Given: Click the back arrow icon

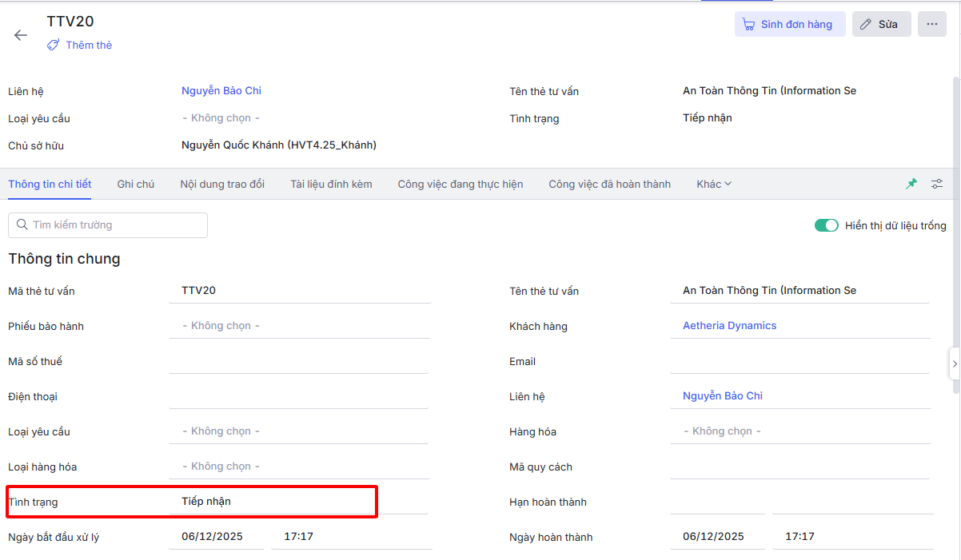Looking at the screenshot, I should point(21,35).
